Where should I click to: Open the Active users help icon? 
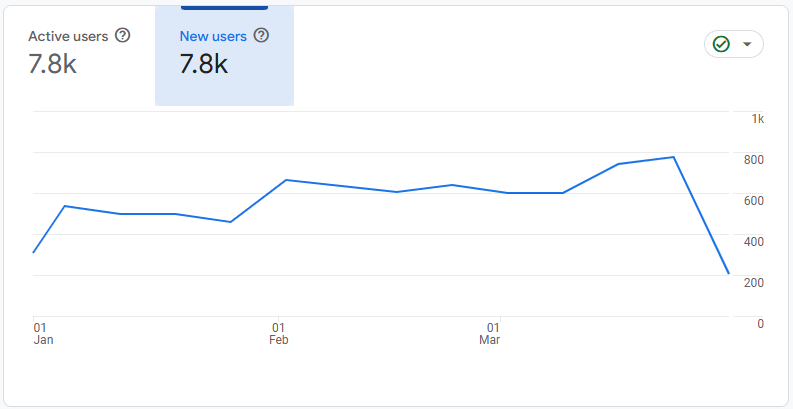pos(122,35)
